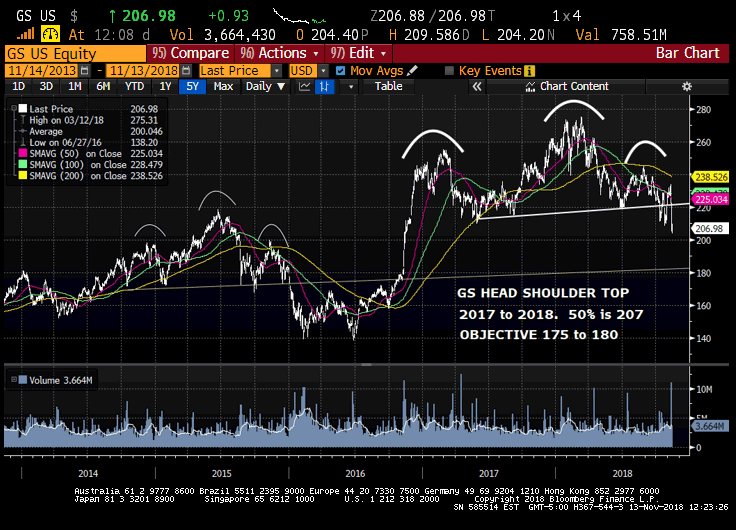Click the GS HEAD SHOULDER TOP annotation
The width and height of the screenshot is (736, 530).
tap(543, 293)
